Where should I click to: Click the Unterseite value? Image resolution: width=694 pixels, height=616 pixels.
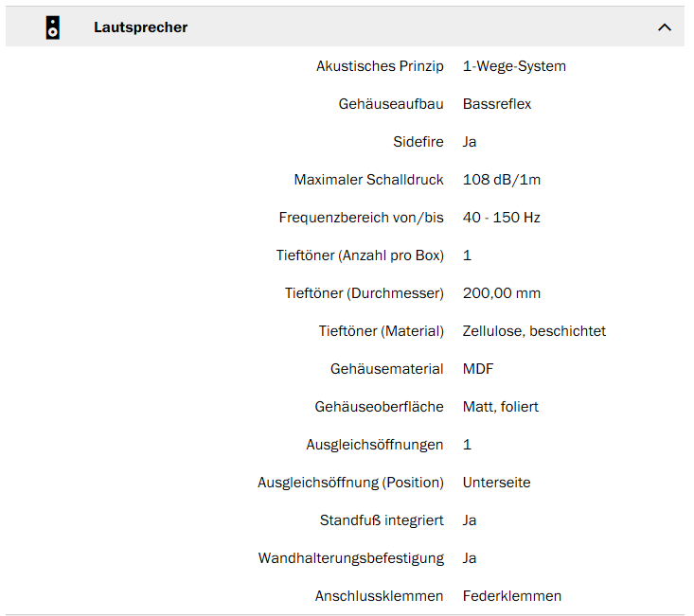click(x=496, y=483)
